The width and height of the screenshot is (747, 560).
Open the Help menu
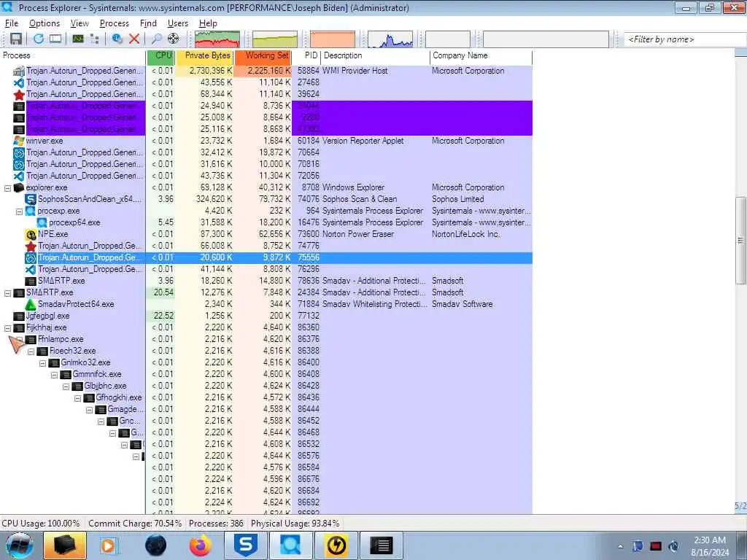[x=208, y=23]
